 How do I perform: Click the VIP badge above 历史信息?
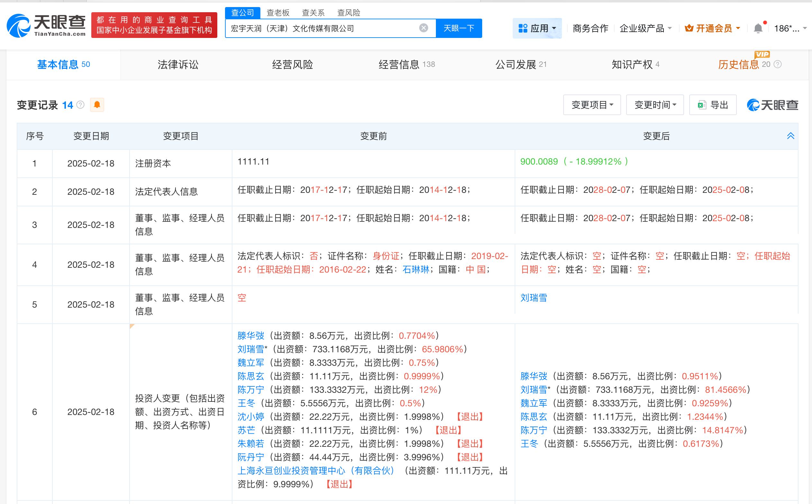(762, 55)
